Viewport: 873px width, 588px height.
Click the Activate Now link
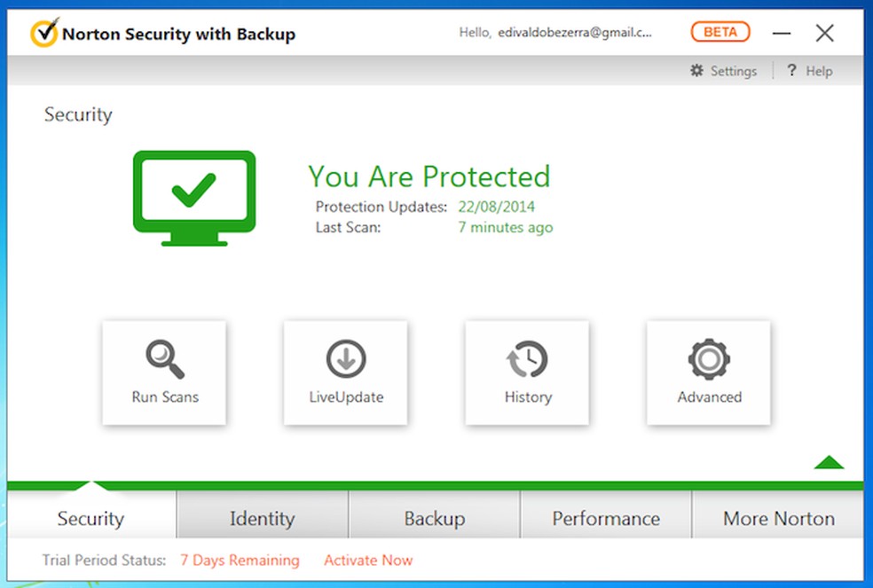[368, 561]
